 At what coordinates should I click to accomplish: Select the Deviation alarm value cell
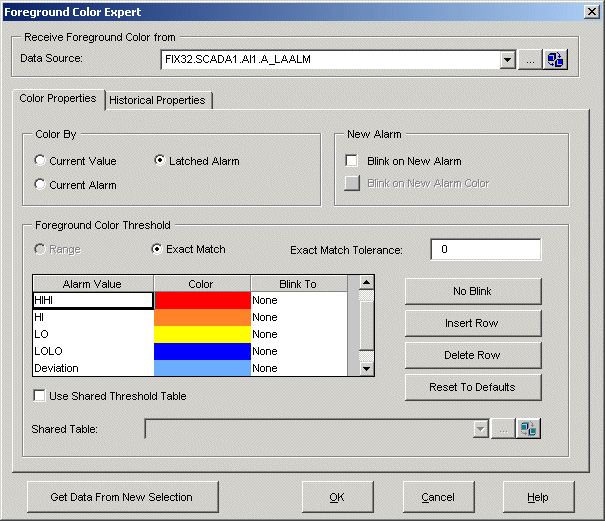point(93,368)
